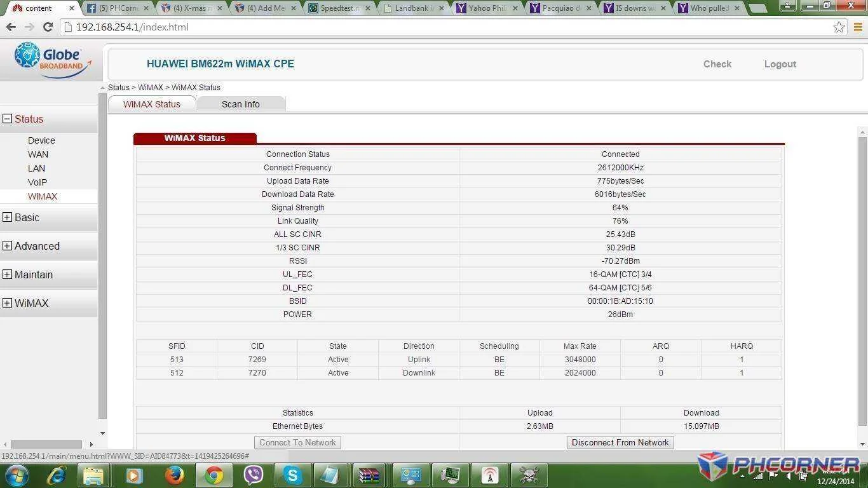Click the sidebar horizontal scrollbar
This screenshot has height=488, width=868.
[x=46, y=444]
